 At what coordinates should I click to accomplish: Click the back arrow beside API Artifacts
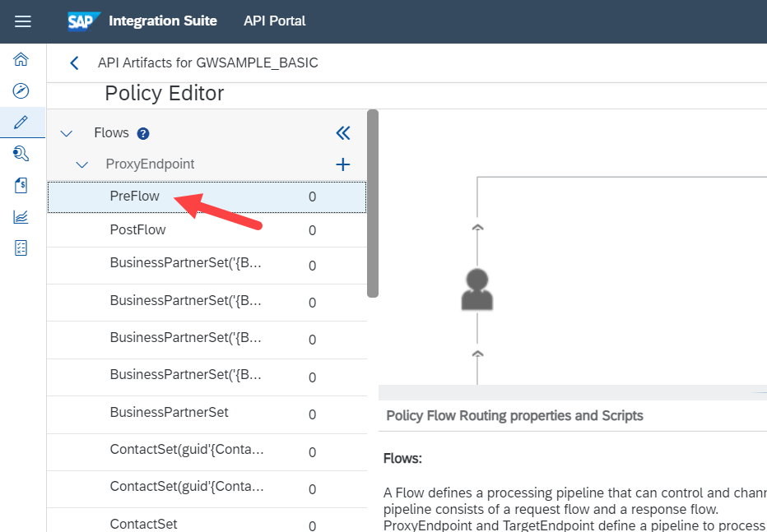[x=74, y=63]
